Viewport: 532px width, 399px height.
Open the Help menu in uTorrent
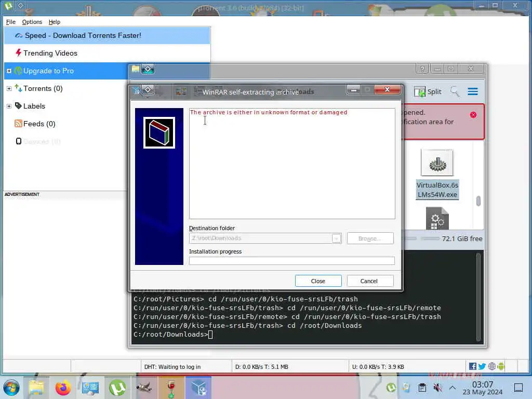pyautogui.click(x=54, y=22)
